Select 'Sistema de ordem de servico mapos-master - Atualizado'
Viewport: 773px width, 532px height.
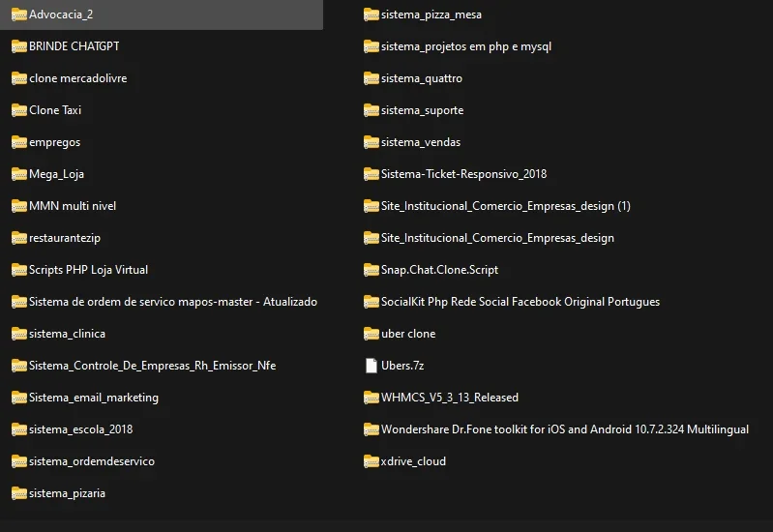[173, 302]
